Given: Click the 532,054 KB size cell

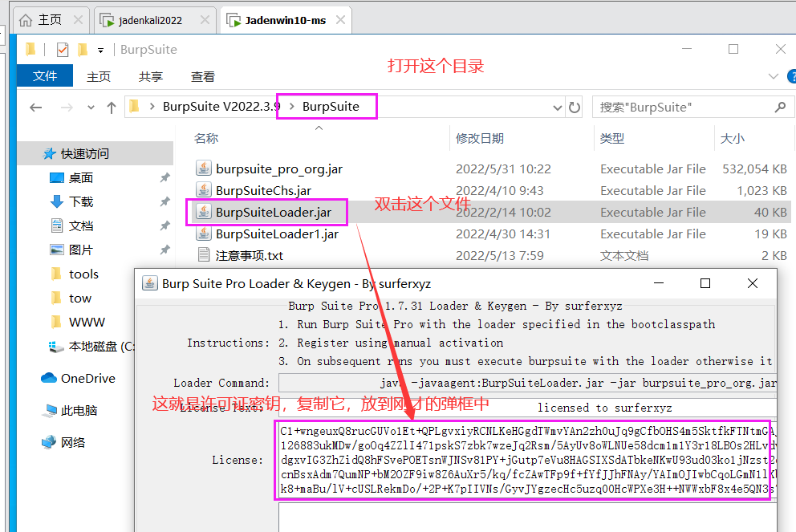Looking at the screenshot, I should [x=754, y=169].
